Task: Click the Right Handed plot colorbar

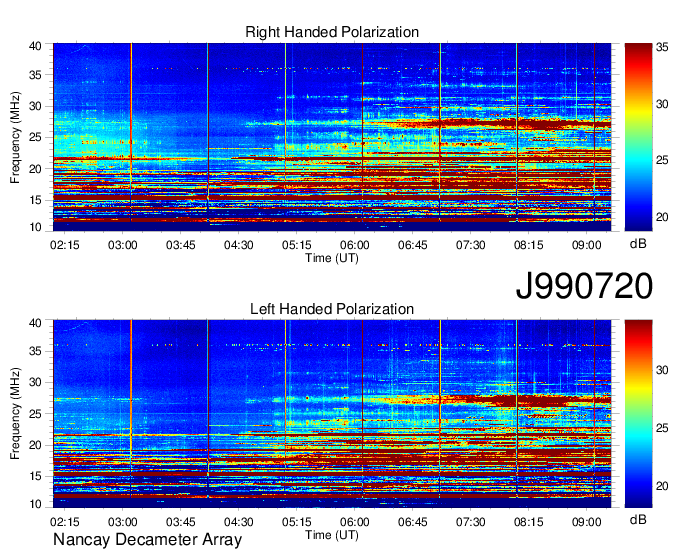Action: pyautogui.click(x=638, y=137)
